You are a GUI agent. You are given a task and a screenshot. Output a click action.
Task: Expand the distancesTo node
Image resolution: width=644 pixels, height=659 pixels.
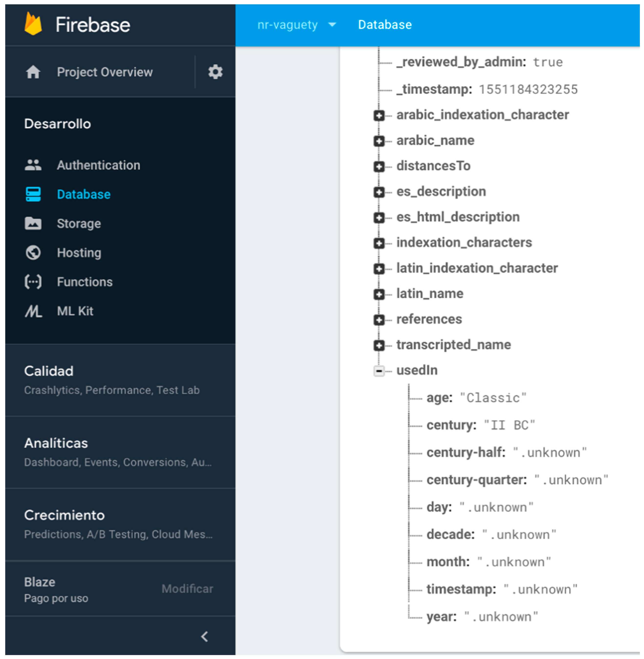click(x=379, y=166)
